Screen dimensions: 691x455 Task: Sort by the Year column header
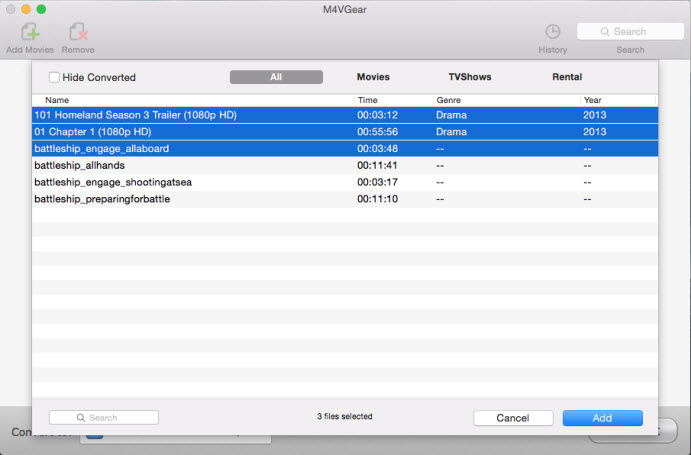click(x=618, y=100)
